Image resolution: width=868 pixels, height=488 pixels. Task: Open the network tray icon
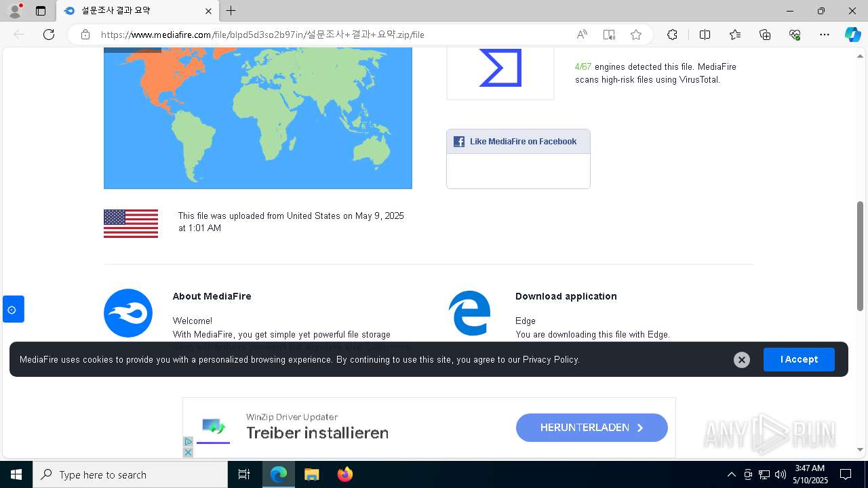coord(764,474)
